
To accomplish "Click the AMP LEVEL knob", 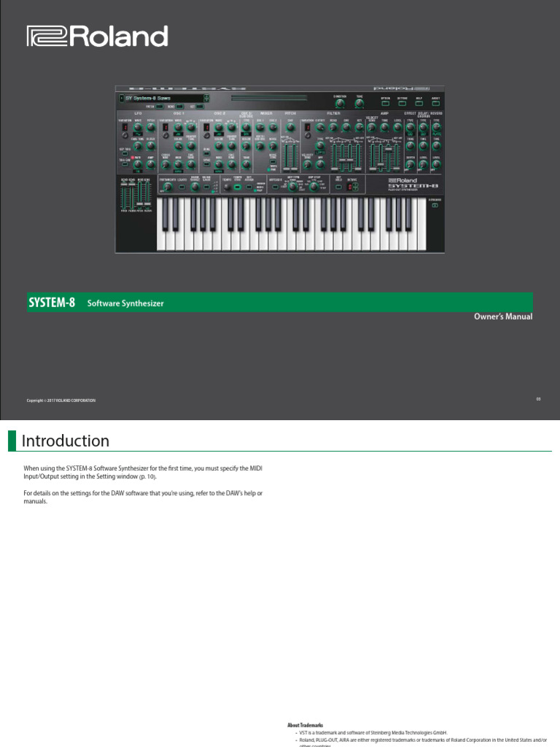I will tap(398, 127).
